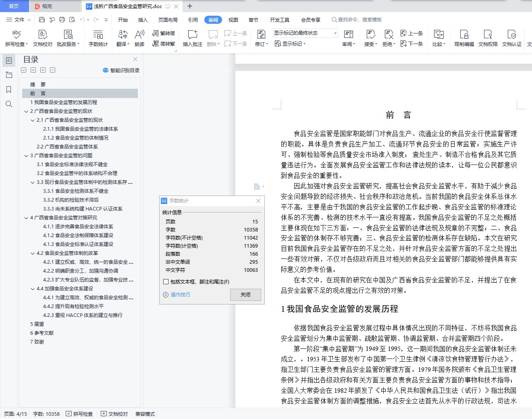Screen dimensions: 532x419
Task: Convert text with 简转繁
Action: (x=164, y=44)
